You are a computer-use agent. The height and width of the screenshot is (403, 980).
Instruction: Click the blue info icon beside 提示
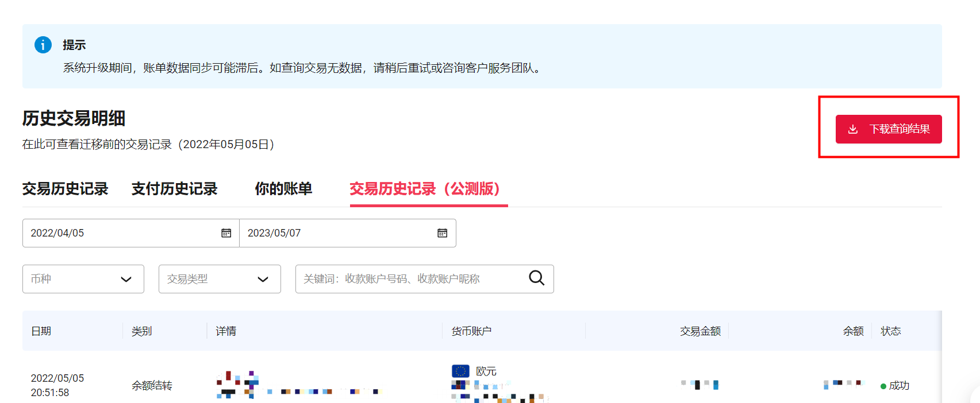coord(43,45)
